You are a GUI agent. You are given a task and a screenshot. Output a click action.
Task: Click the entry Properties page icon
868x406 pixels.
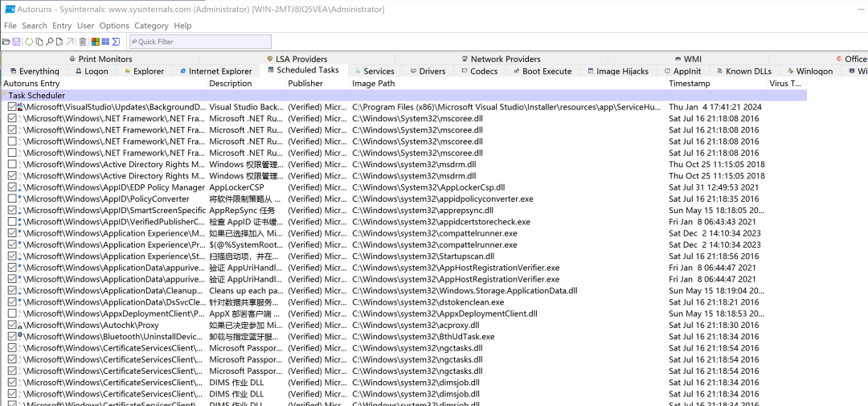59,42
